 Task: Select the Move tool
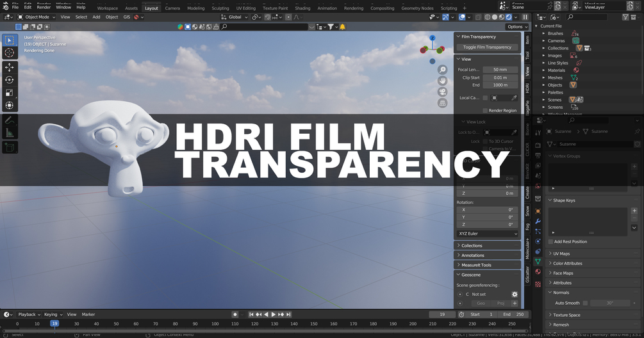coord(10,67)
